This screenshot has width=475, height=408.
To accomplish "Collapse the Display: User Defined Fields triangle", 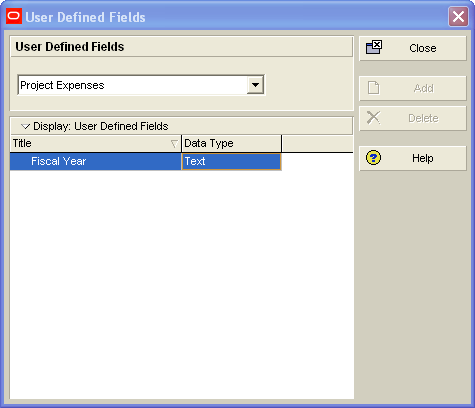I will pos(25,126).
